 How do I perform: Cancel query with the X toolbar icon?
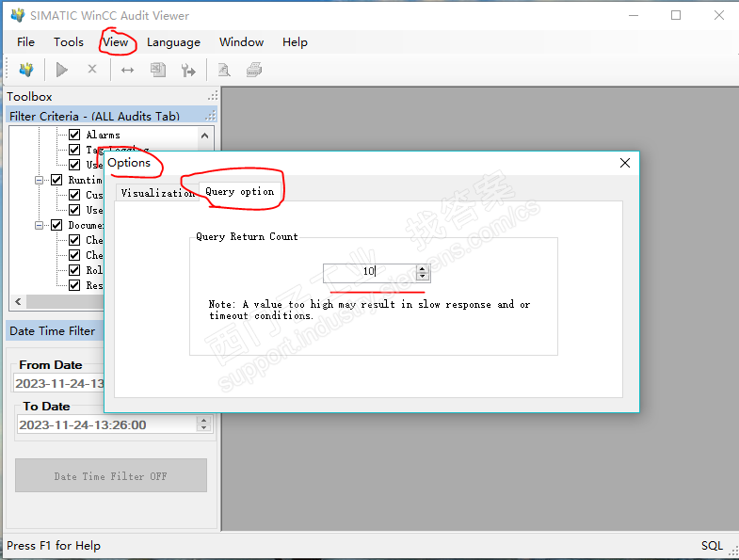click(x=92, y=70)
